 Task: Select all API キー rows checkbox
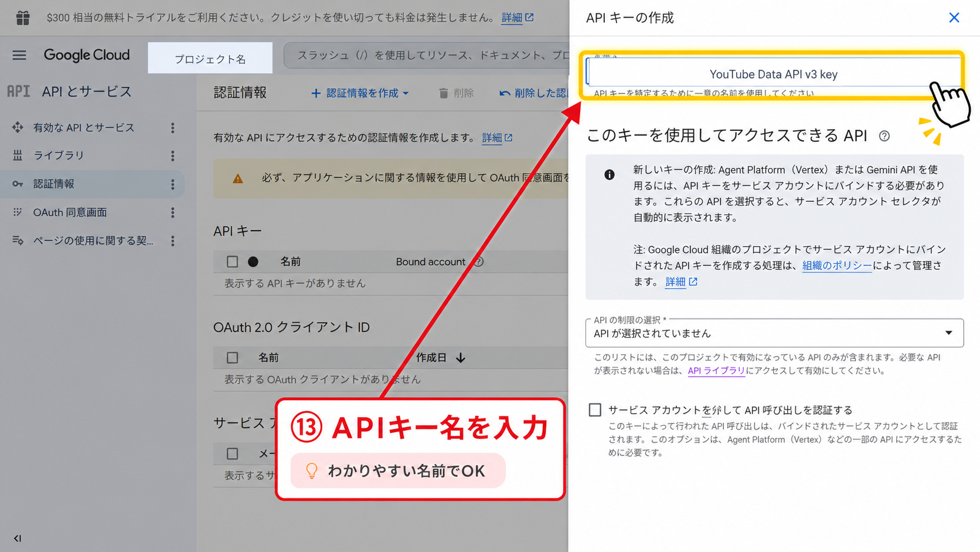click(233, 262)
